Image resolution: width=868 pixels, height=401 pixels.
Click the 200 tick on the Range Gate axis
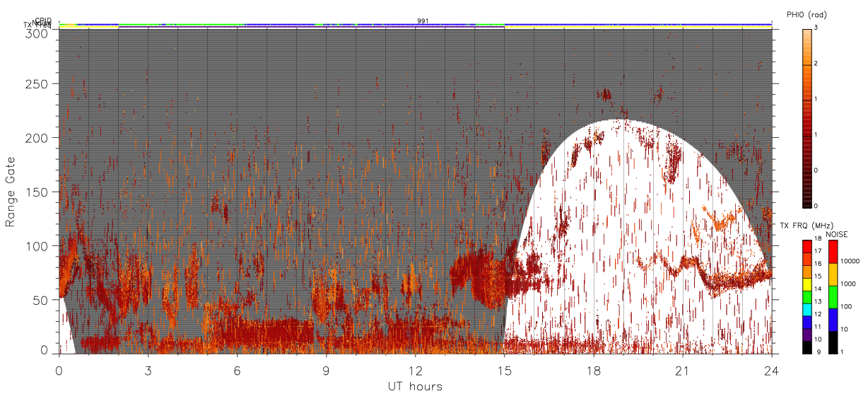tap(37, 138)
